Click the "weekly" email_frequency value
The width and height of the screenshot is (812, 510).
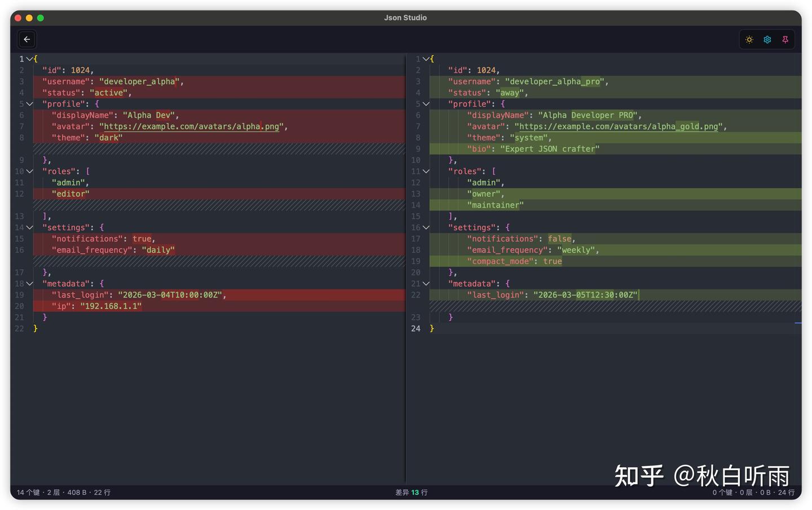(576, 250)
